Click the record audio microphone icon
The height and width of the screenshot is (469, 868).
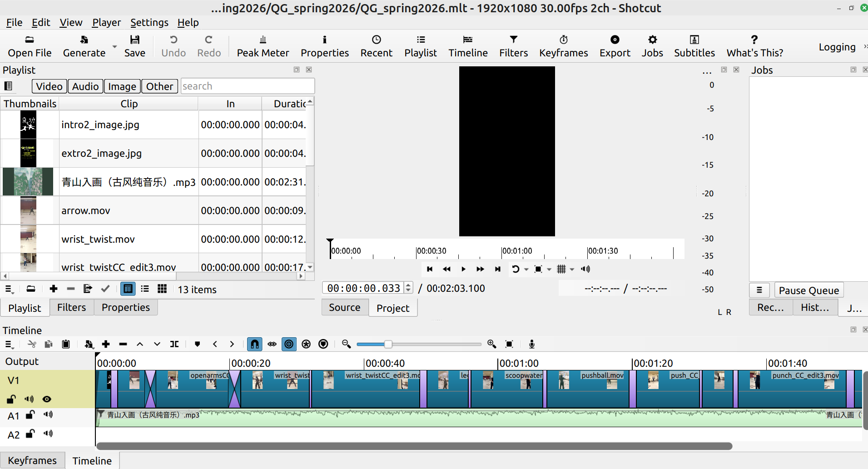(x=531, y=344)
